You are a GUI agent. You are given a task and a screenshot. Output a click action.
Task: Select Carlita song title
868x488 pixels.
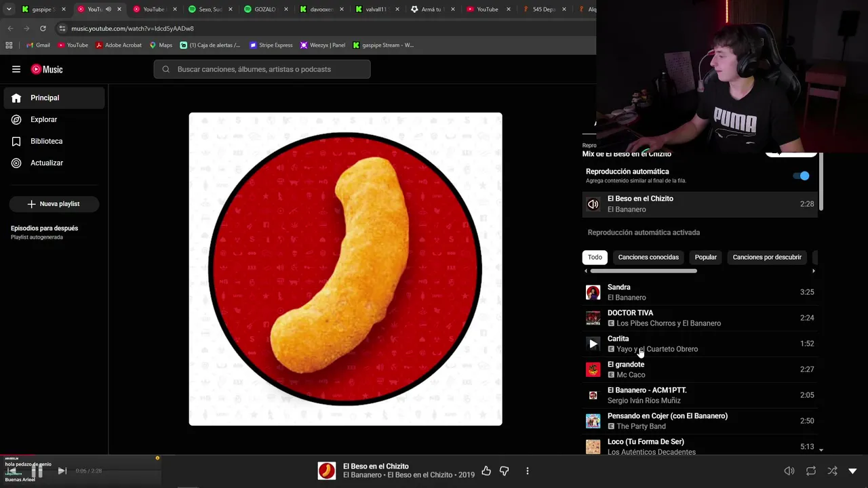pos(618,339)
